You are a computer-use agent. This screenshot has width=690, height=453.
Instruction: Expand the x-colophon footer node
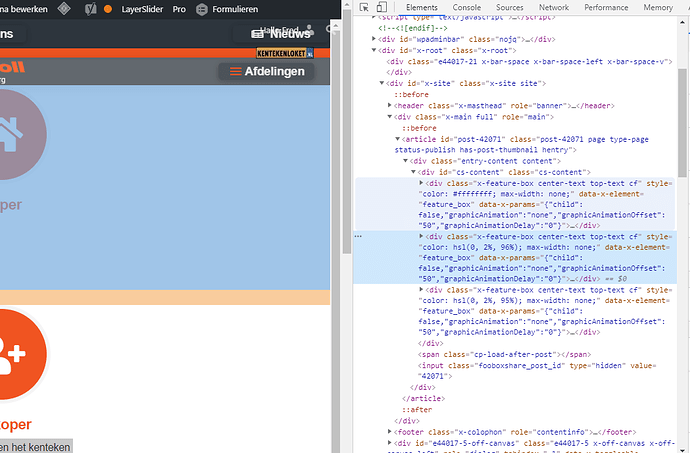coord(389,432)
